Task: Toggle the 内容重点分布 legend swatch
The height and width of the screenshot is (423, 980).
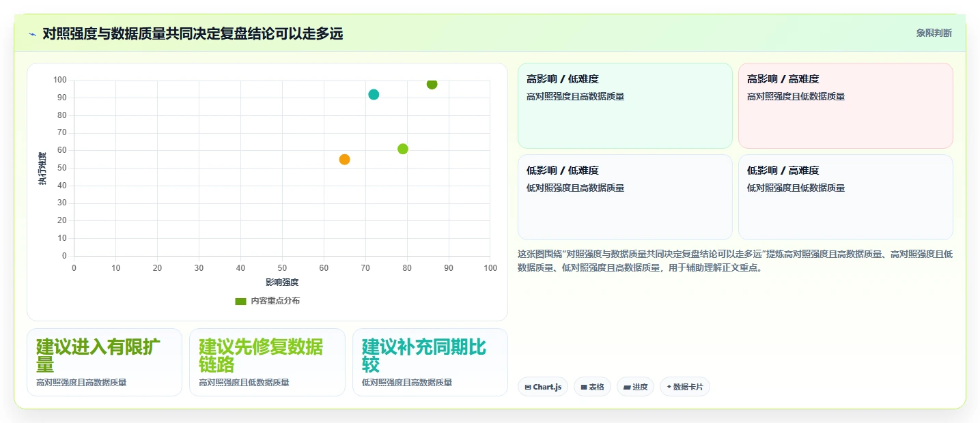Action: 240,301
